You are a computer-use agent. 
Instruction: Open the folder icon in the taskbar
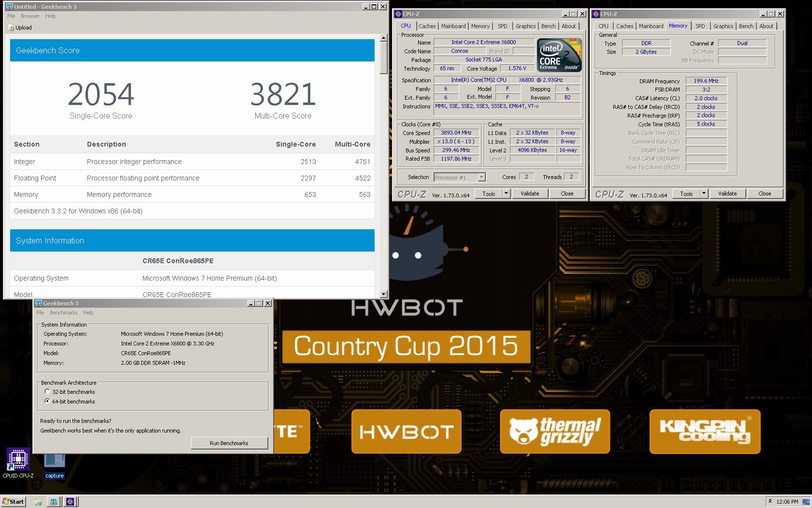(x=38, y=502)
